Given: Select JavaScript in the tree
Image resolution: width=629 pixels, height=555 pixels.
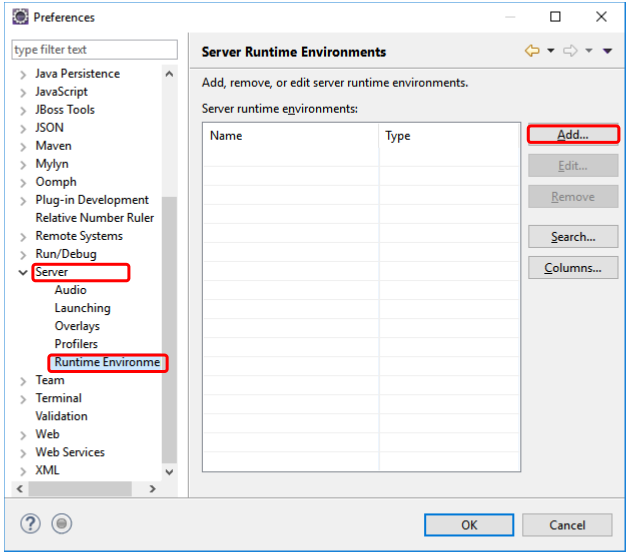Looking at the screenshot, I should click(x=61, y=92).
